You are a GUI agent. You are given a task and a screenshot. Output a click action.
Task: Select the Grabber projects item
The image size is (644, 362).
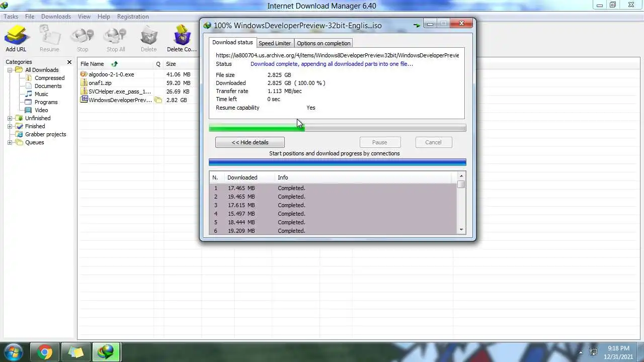click(45, 134)
